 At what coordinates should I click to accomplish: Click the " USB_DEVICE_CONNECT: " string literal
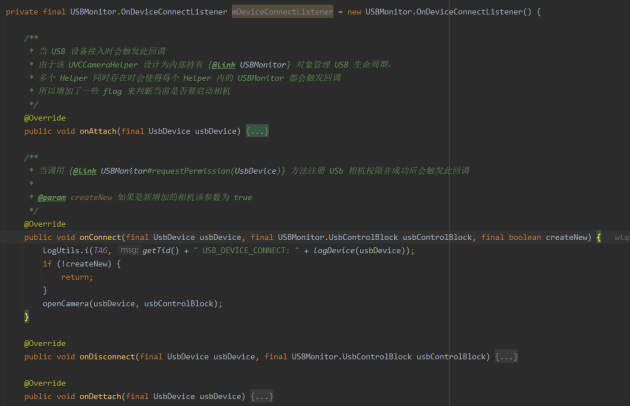click(246, 250)
